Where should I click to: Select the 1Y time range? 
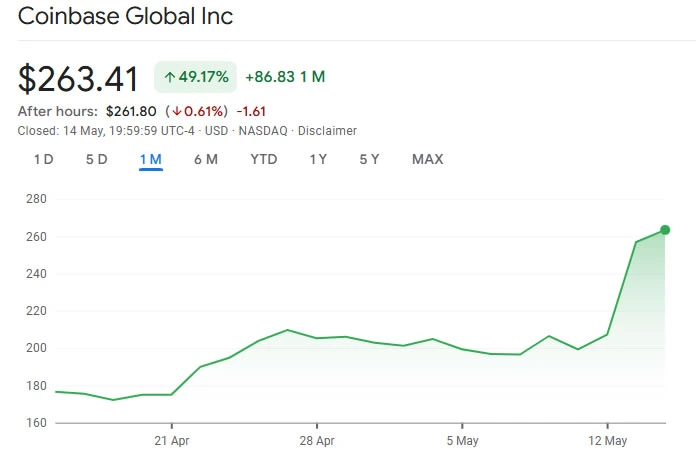[318, 159]
